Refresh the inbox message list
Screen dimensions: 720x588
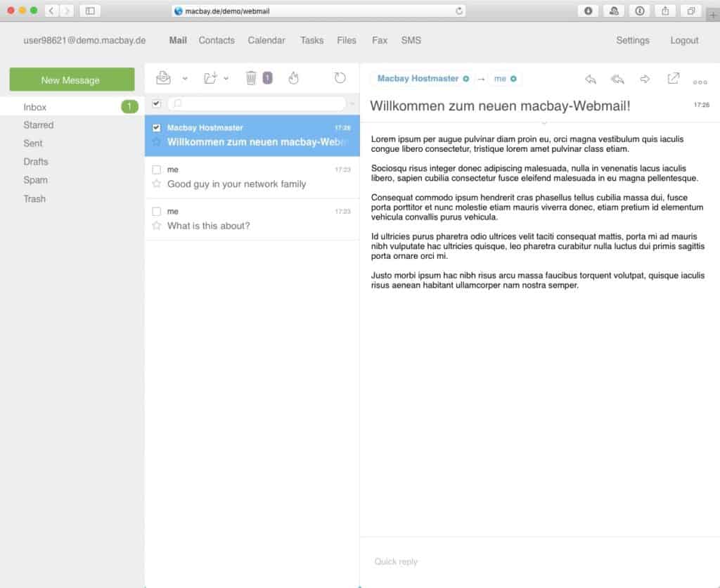click(x=340, y=78)
